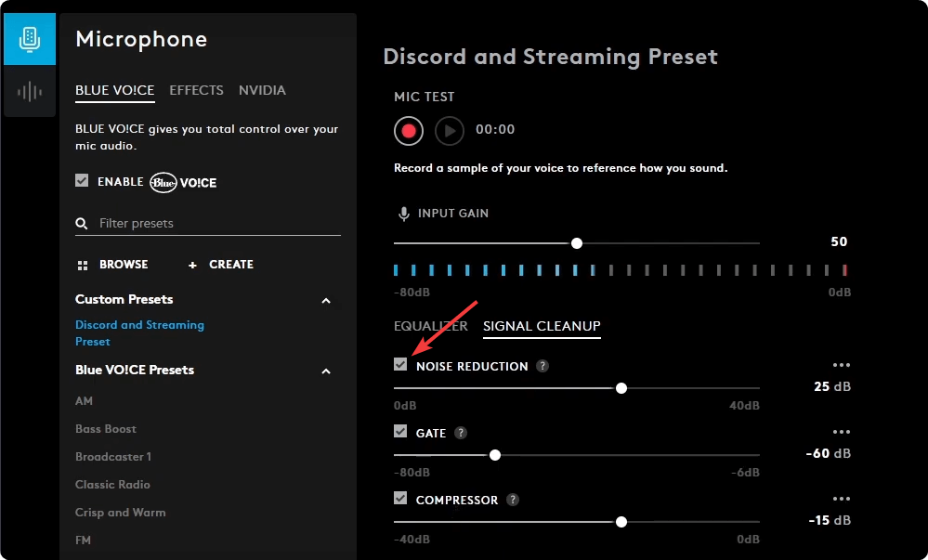Click the Noise Reduction slider handle
The height and width of the screenshot is (560, 928).
621,388
